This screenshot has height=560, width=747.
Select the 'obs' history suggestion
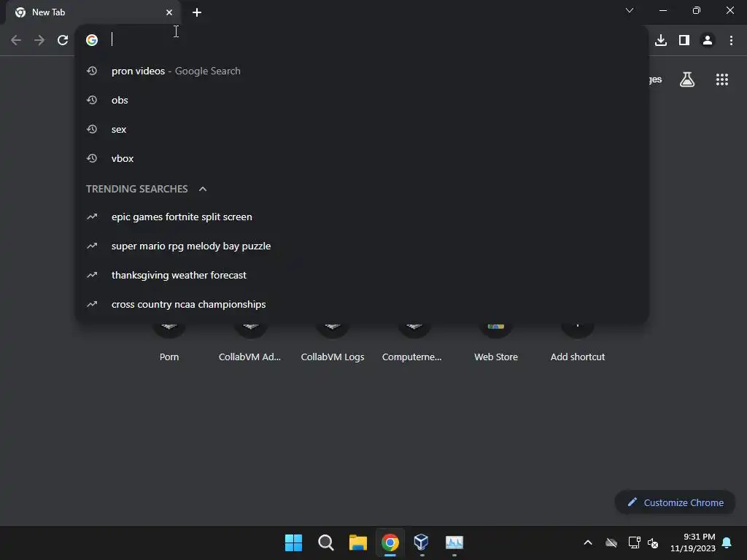pyautogui.click(x=362, y=100)
